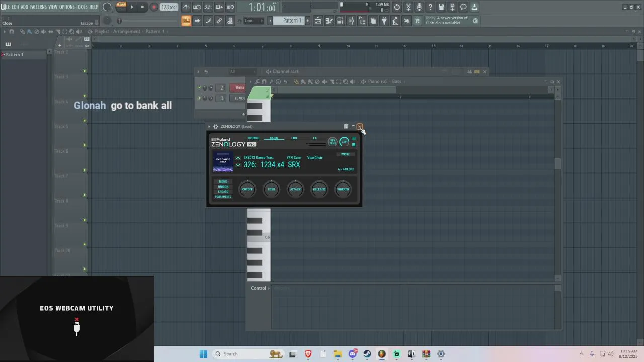
Task: Click the one-click audio editor scissors icon
Action: 408,7
